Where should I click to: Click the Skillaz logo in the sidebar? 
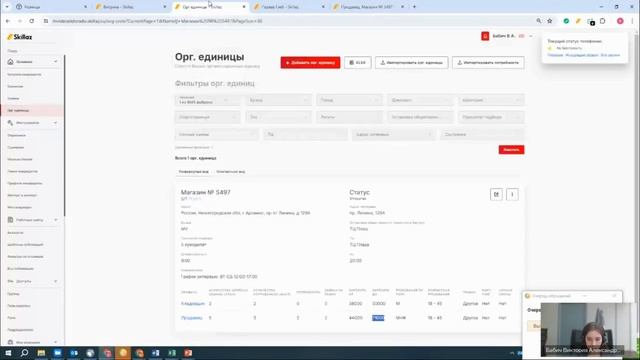(x=20, y=37)
